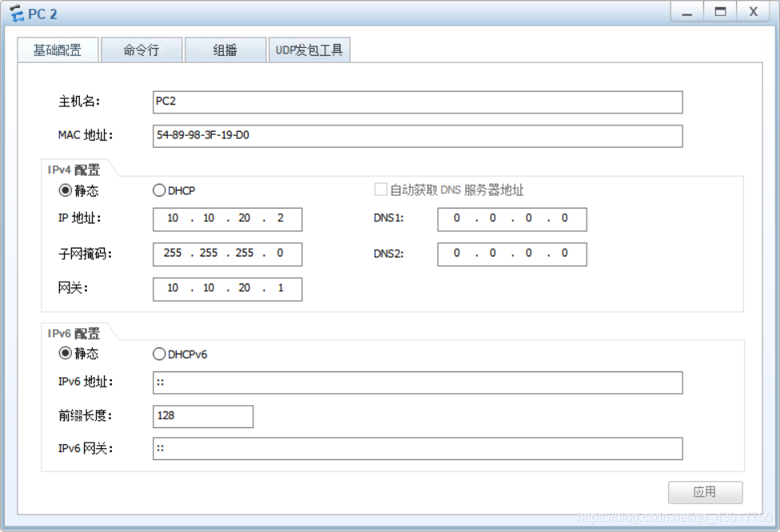Screen dimensions: 780x532
Task: Select the IPv6 静态 radio button
Action: [66, 354]
